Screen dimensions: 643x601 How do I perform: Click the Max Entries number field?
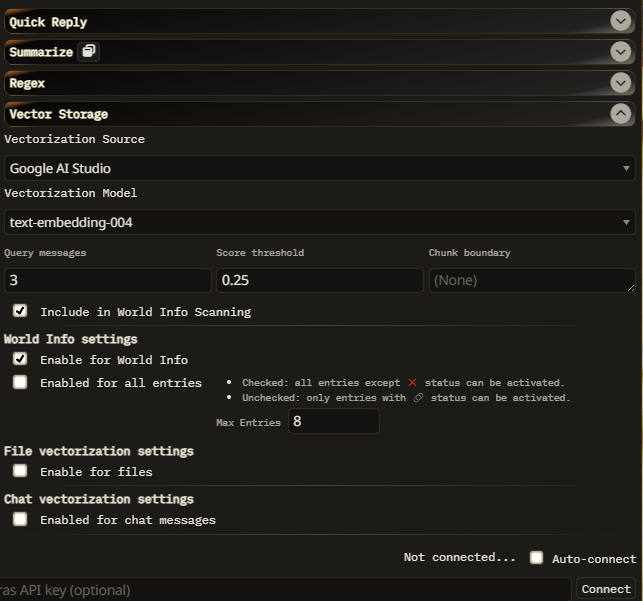(334, 421)
